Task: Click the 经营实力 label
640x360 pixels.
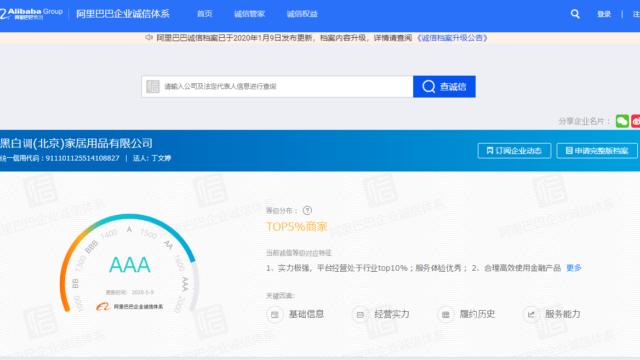Action: [x=392, y=314]
